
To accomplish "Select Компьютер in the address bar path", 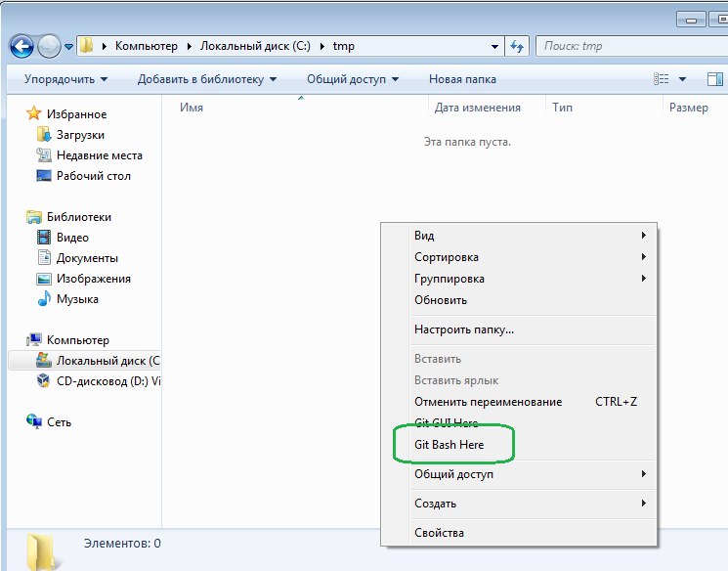I will [147, 46].
